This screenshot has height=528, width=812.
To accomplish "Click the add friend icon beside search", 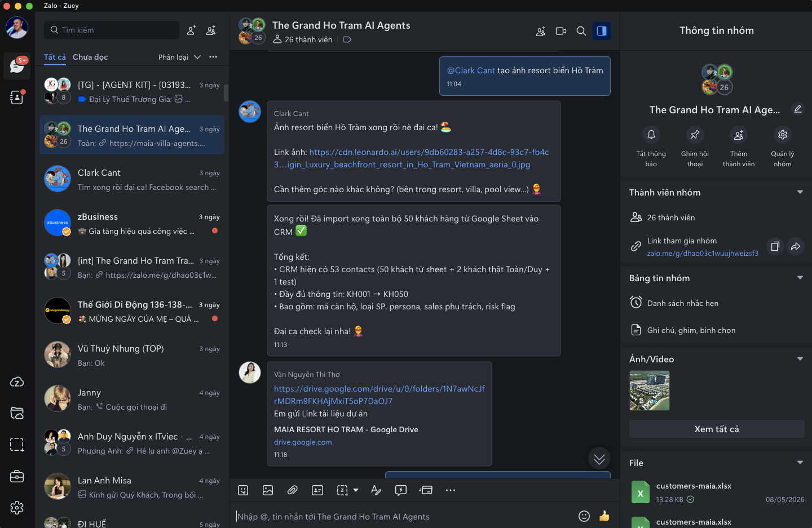I will 192,30.
